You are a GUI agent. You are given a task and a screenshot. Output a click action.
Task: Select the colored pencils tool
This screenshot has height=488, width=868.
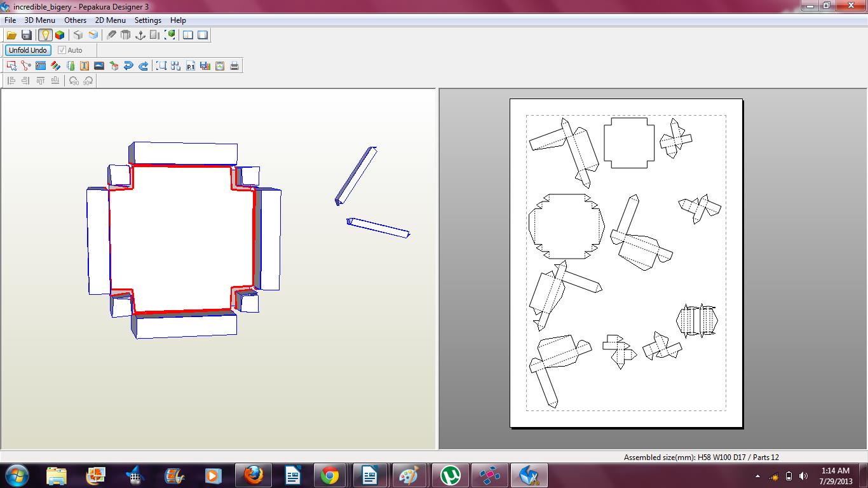click(x=55, y=65)
